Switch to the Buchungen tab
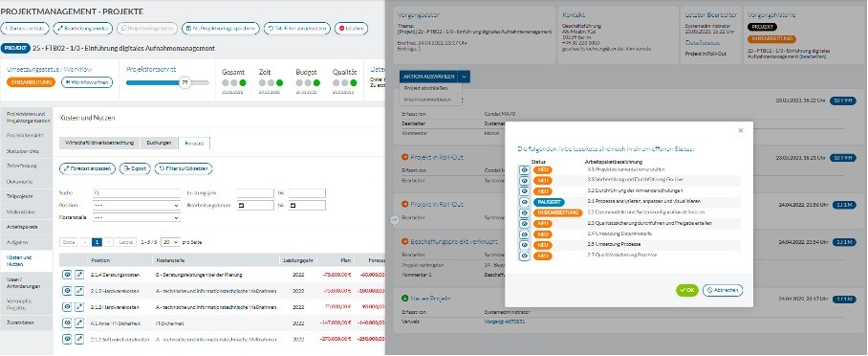 [159, 143]
